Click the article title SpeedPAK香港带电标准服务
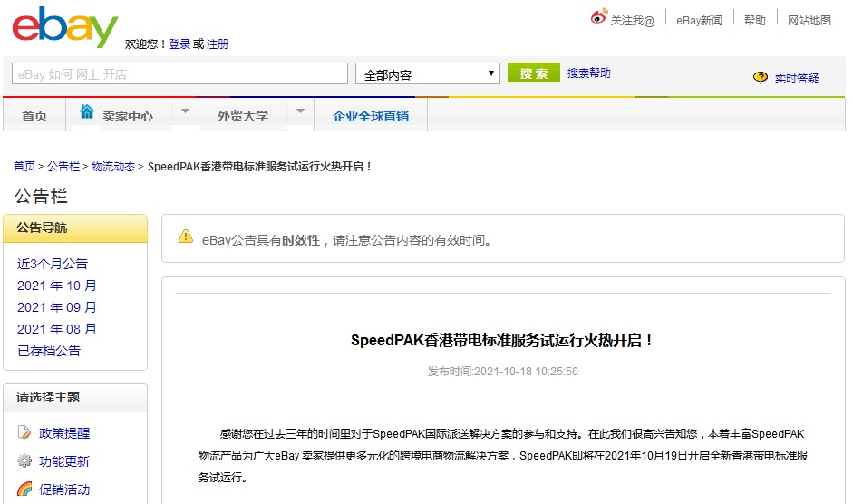 click(502, 341)
